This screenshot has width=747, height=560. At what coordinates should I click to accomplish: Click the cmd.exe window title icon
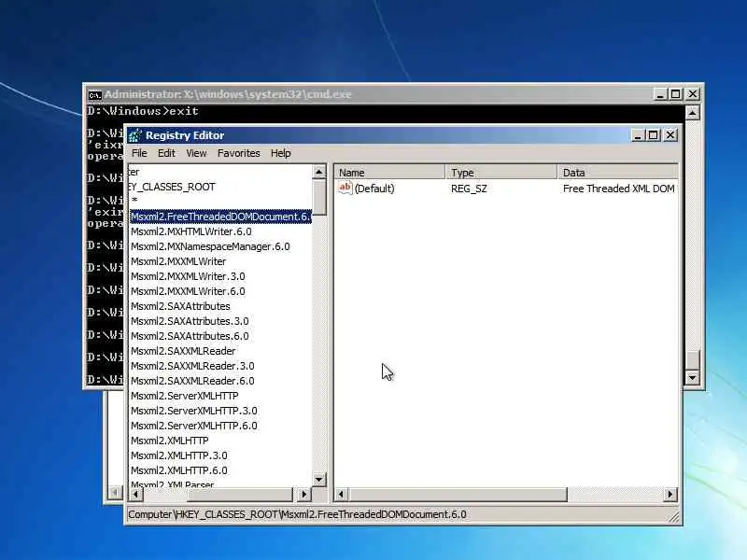pyautogui.click(x=94, y=95)
